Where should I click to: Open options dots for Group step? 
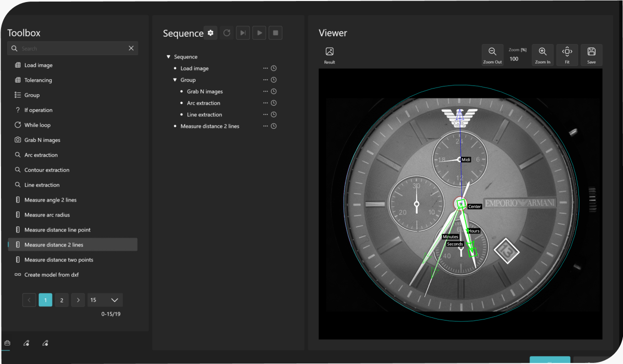265,80
